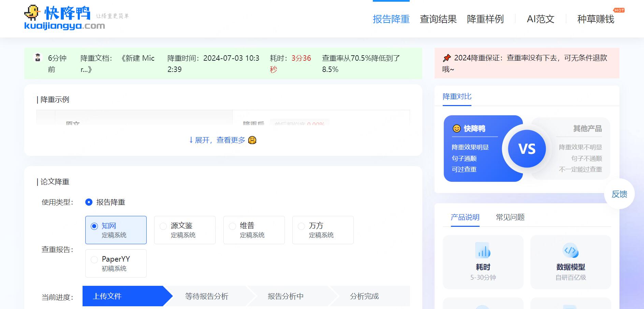
Task: Click the 查重报告 label
Action: [x=57, y=250]
